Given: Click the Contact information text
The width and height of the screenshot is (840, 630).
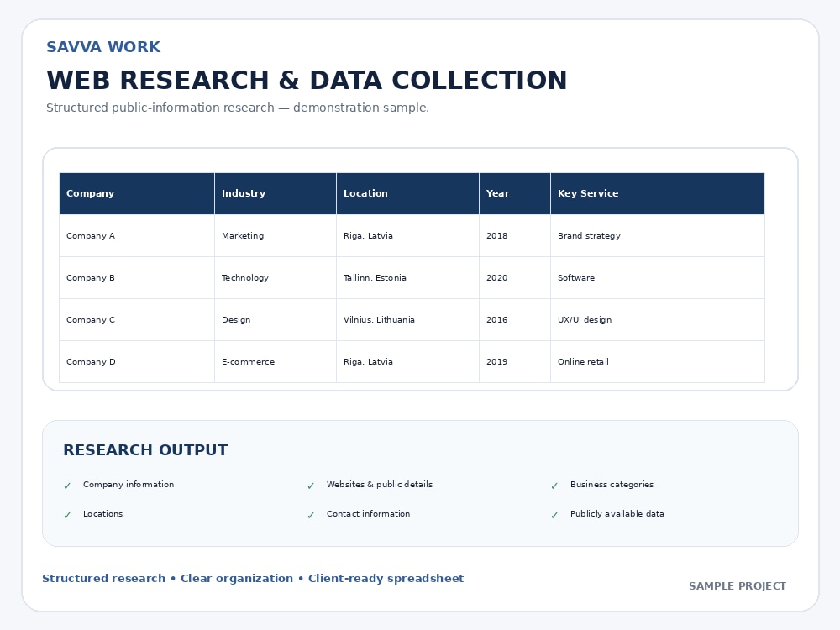Looking at the screenshot, I should click(369, 514).
